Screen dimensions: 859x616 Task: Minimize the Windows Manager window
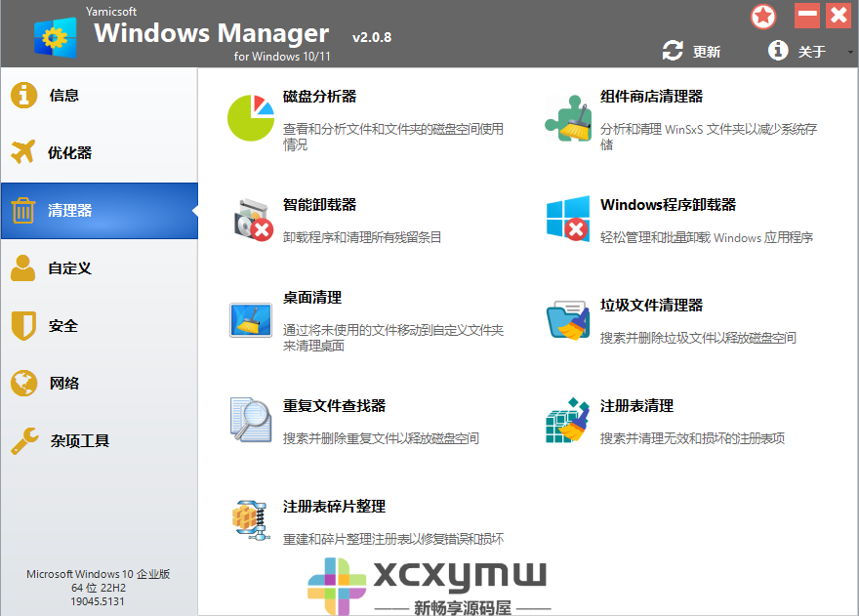tap(807, 16)
